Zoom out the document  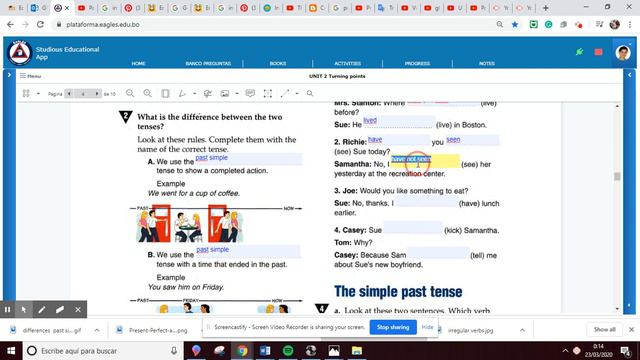[130, 93]
